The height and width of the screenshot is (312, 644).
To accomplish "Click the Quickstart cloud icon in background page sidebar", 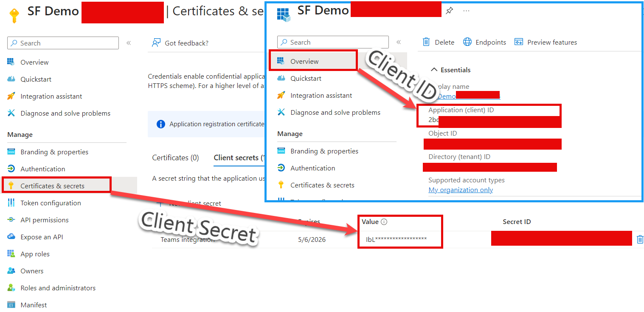I will pos(11,79).
